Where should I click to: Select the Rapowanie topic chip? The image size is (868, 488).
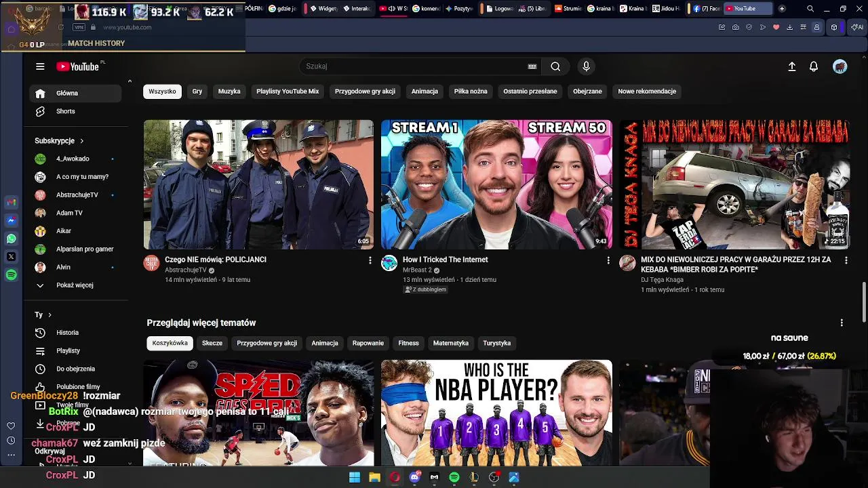368,343
